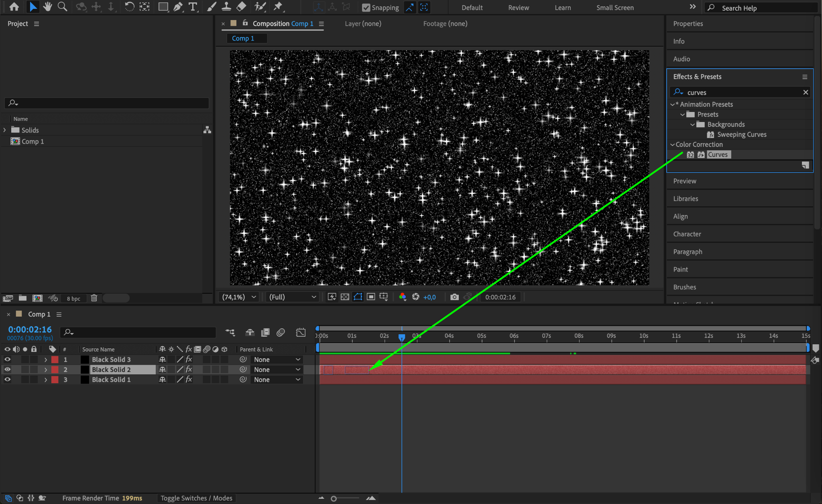The height and width of the screenshot is (504, 822).
Task: Click Toggle Switches / Modes button
Action: (x=196, y=498)
